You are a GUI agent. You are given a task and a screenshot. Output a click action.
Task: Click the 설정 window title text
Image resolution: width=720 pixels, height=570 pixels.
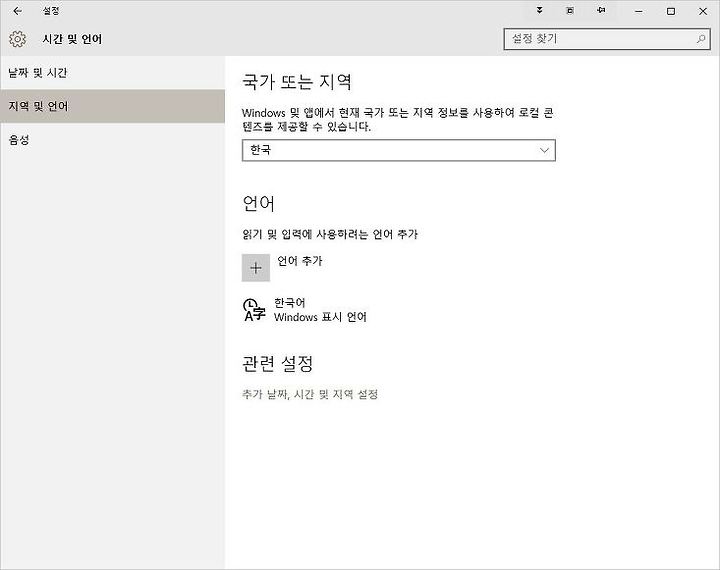click(x=51, y=11)
